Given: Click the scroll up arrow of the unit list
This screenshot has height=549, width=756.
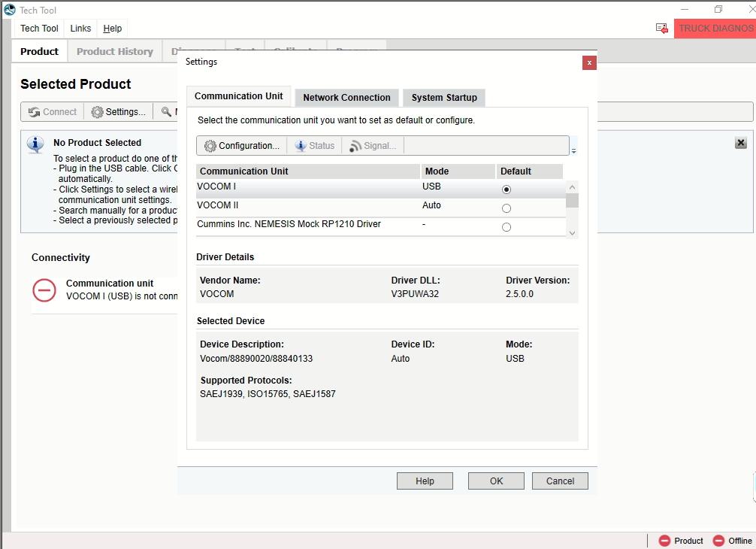Looking at the screenshot, I should 573,187.
